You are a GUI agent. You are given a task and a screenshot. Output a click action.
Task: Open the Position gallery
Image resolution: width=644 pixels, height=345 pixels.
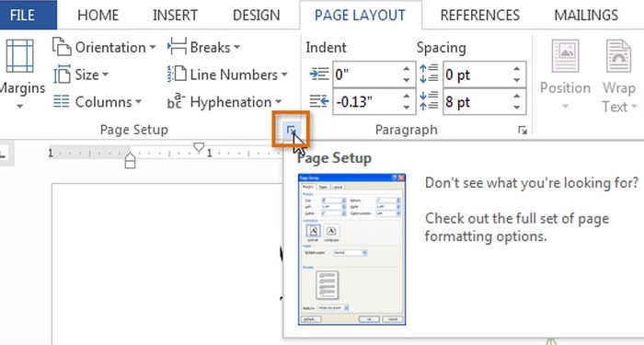565,74
